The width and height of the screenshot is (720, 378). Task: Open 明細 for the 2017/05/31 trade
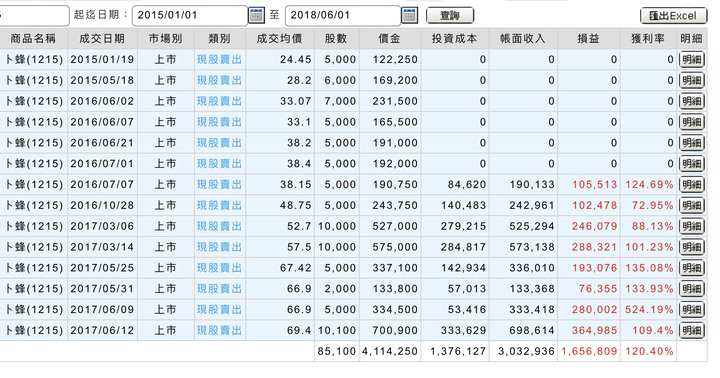pyautogui.click(x=692, y=289)
